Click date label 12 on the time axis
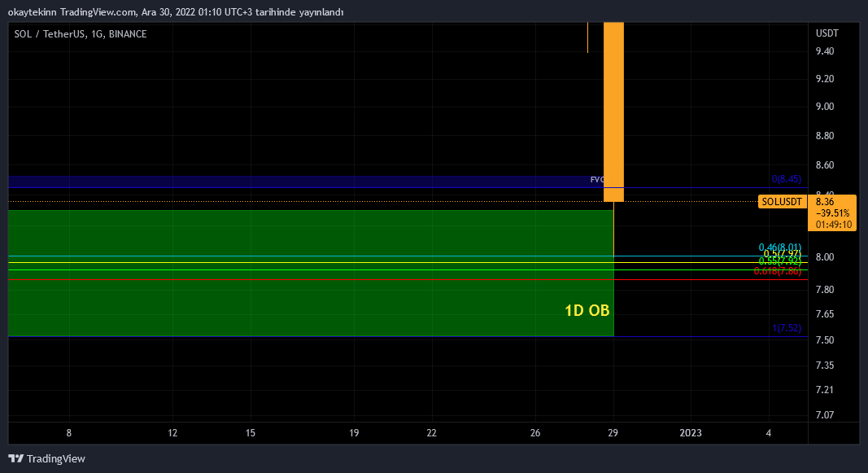The width and height of the screenshot is (868, 473). 172,433
